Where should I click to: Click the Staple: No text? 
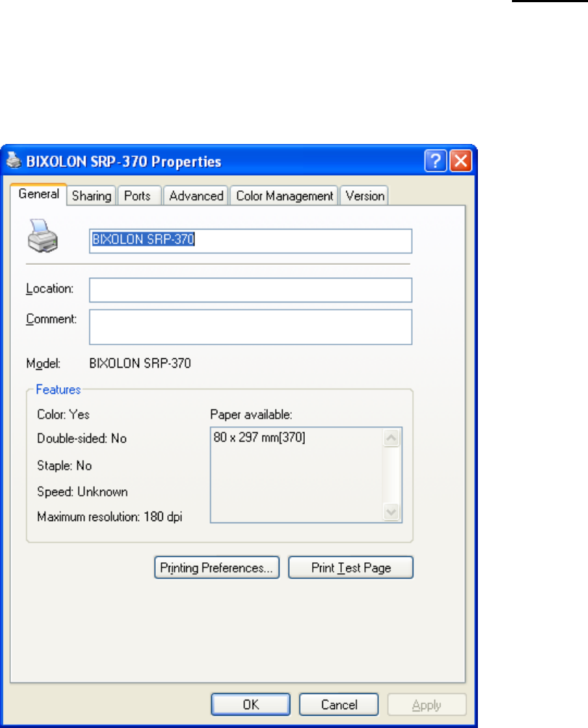(x=64, y=465)
